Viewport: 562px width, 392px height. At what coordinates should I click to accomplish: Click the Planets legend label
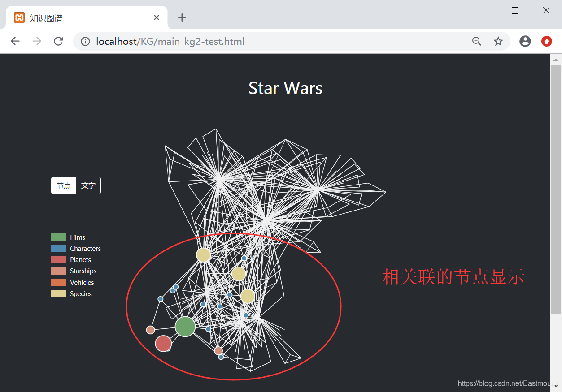80,260
